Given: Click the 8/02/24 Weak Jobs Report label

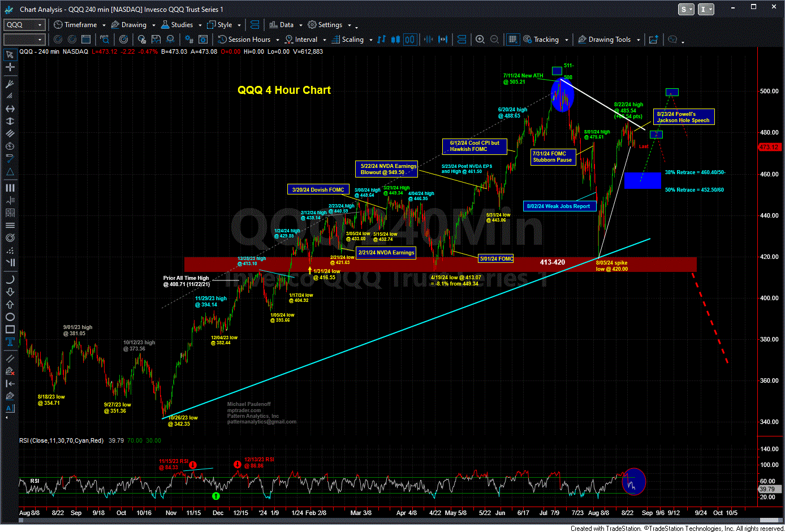Looking at the screenshot, I should 559,206.
